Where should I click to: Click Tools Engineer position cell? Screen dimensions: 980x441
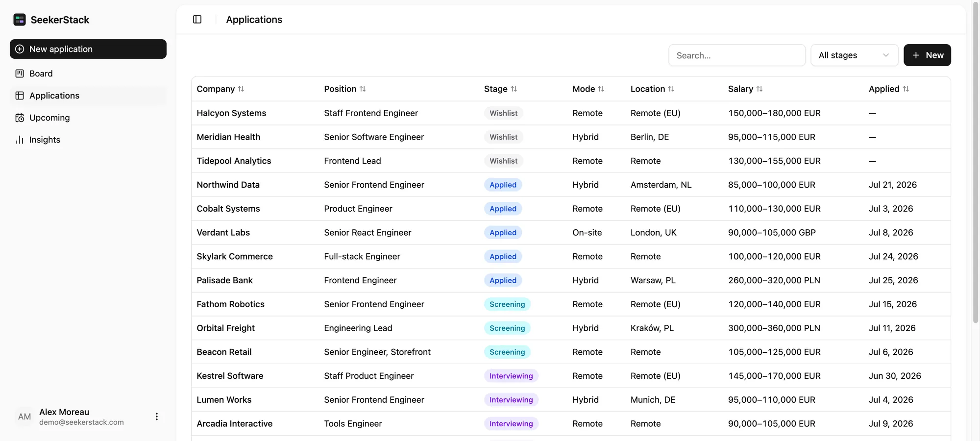[353, 424]
